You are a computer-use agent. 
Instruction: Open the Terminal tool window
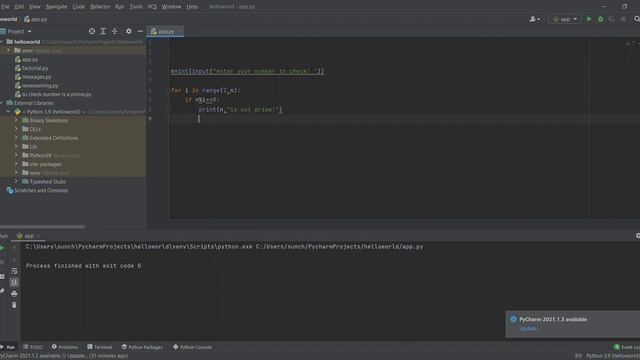(100, 347)
